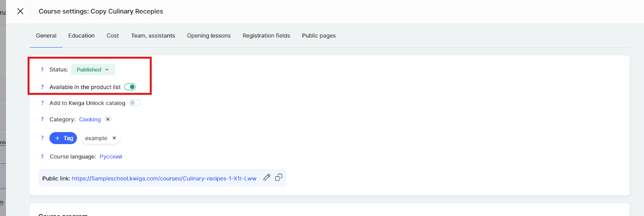644x216 pixels.
Task: Open the Culinary-recipes public link URL
Action: coord(164,179)
